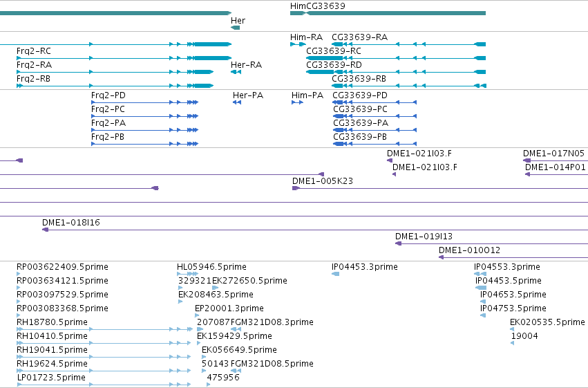Click the EK272650.5prime EST label
The width and height of the screenshot is (588, 388).
click(249, 281)
